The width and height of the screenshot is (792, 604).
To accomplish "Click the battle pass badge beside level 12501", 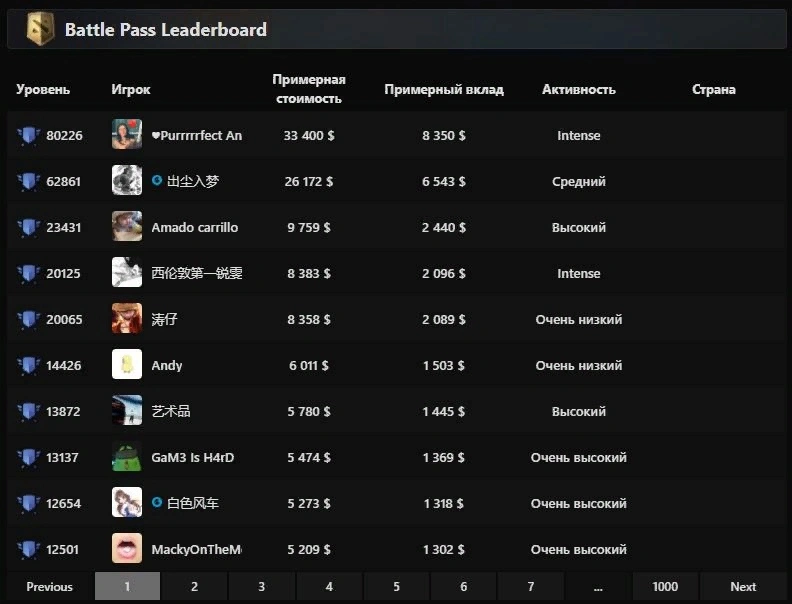I will coord(28,549).
